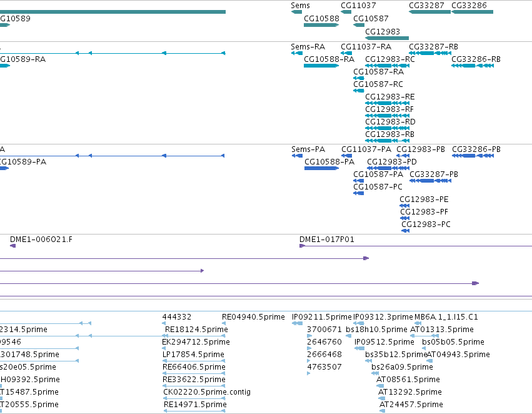Select the CG10587-PA protein label
The height and width of the screenshot is (414, 532).
(x=378, y=174)
